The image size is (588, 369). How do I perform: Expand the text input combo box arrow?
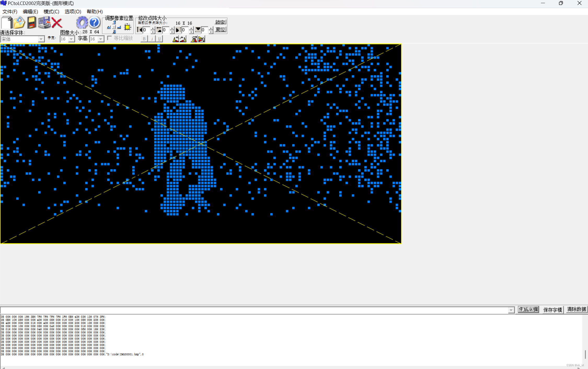[511, 310]
